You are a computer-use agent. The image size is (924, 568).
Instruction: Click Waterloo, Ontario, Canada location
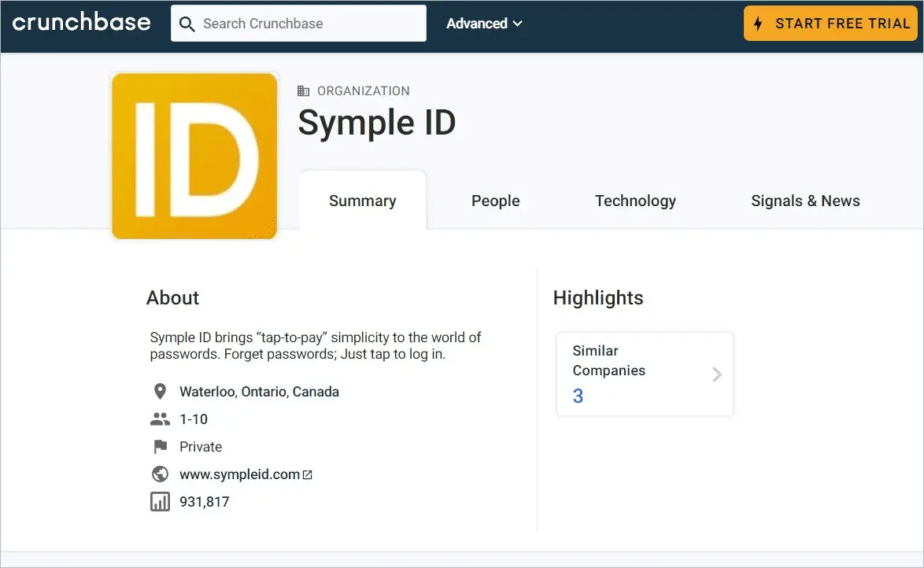[x=259, y=392]
